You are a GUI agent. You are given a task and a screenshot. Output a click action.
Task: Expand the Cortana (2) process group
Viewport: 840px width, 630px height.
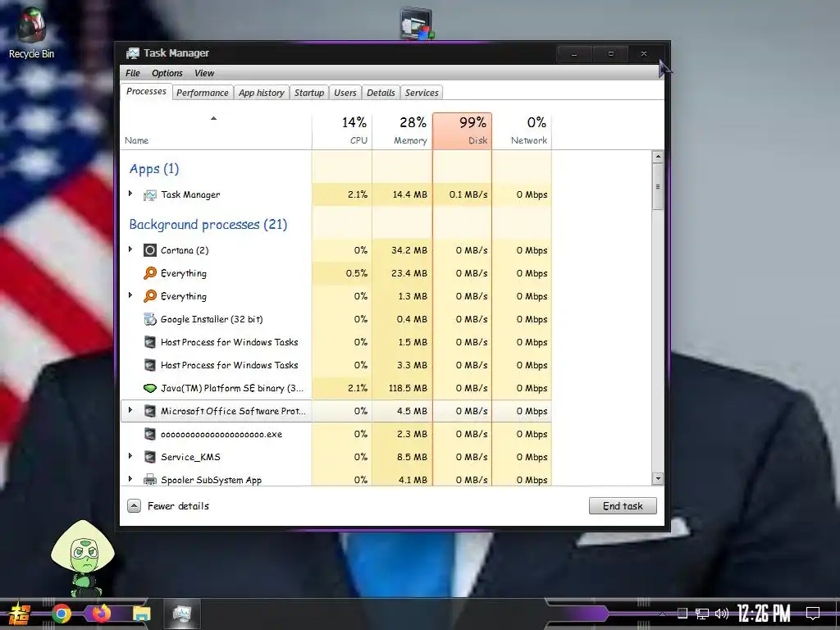tap(130, 249)
